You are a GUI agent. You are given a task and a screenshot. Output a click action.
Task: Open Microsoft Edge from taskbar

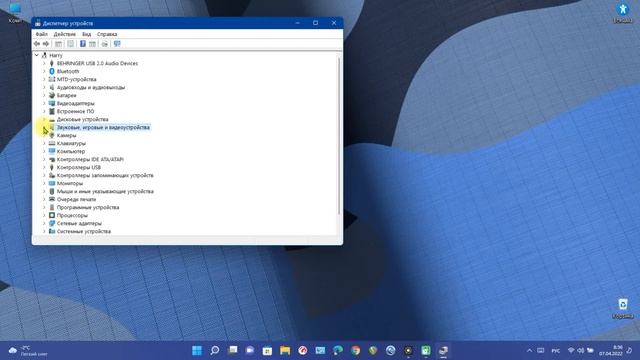(338, 350)
